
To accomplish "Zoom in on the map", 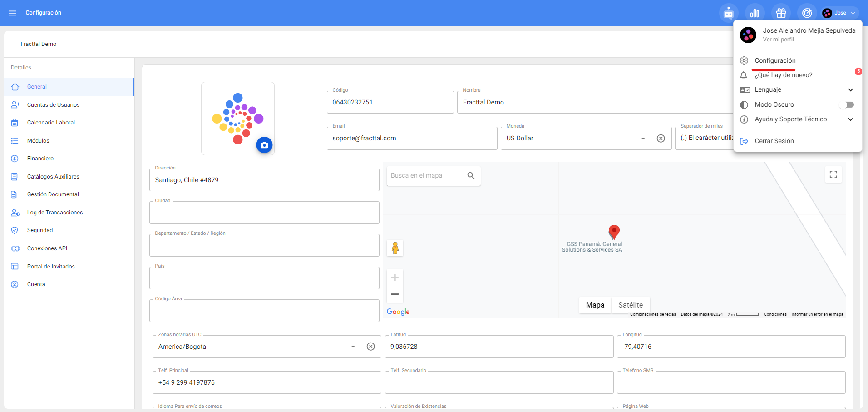I will [x=395, y=278].
